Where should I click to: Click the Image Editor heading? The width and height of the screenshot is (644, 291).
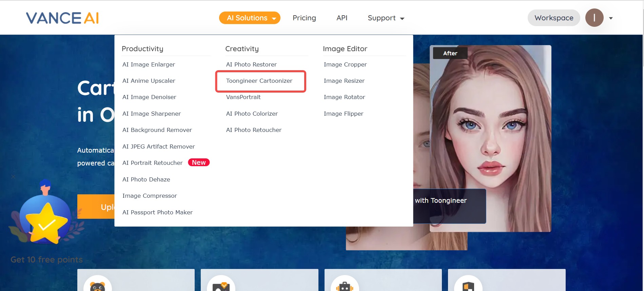tap(345, 49)
